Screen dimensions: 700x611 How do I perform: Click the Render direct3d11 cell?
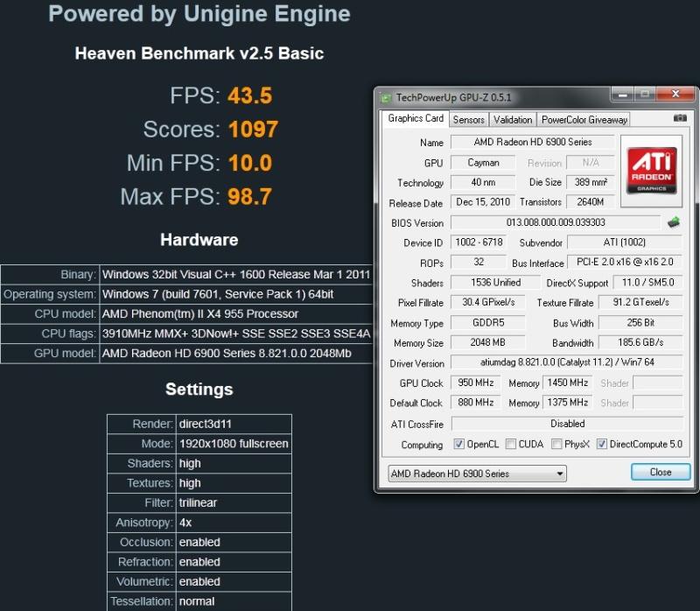(x=234, y=424)
